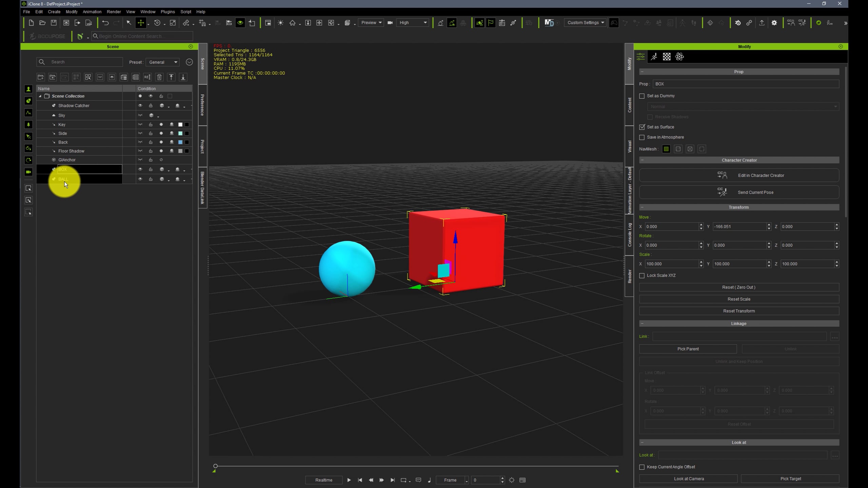The height and width of the screenshot is (488, 868).
Task: Click Move Down arrow in Scene toolbar
Action: tap(183, 77)
